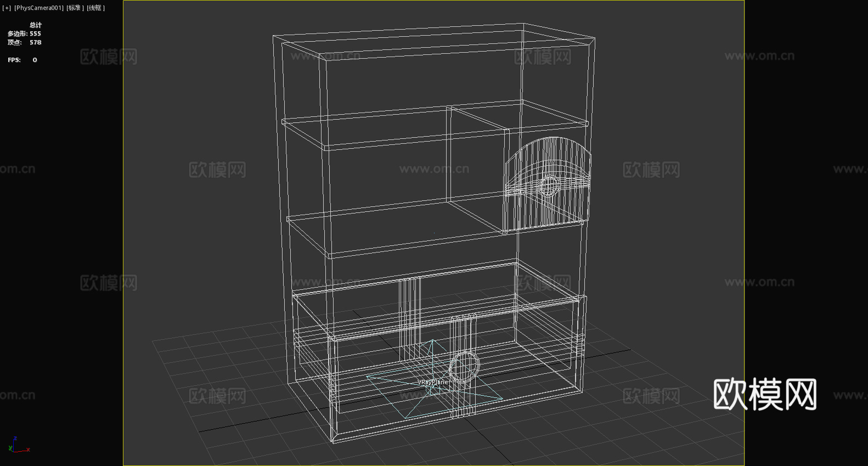Image resolution: width=868 pixels, height=466 pixels.
Task: Select the '总计' statistics header text
Action: point(36,25)
